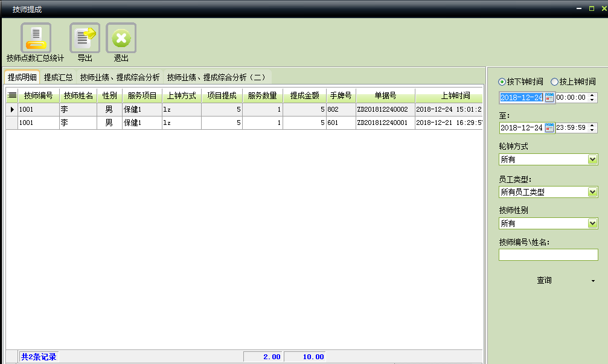Select 按上钟时间 radio button
The height and width of the screenshot is (364, 608).
coord(554,81)
